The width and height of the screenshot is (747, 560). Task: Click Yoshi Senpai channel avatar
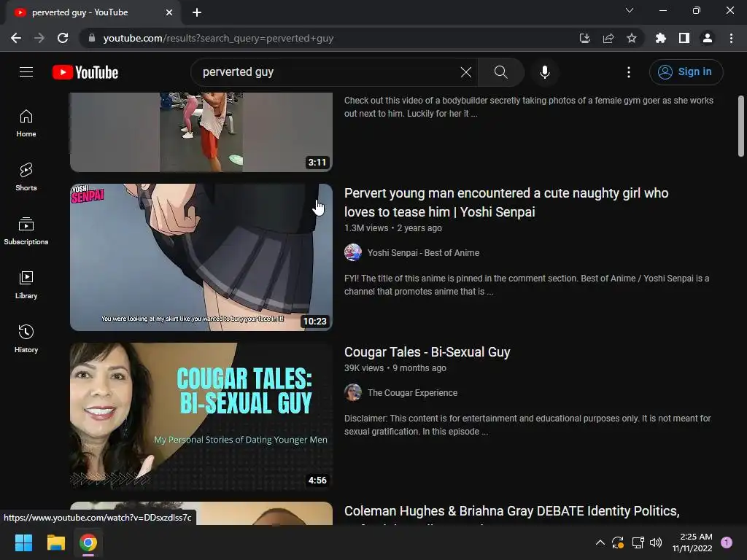pyautogui.click(x=353, y=252)
